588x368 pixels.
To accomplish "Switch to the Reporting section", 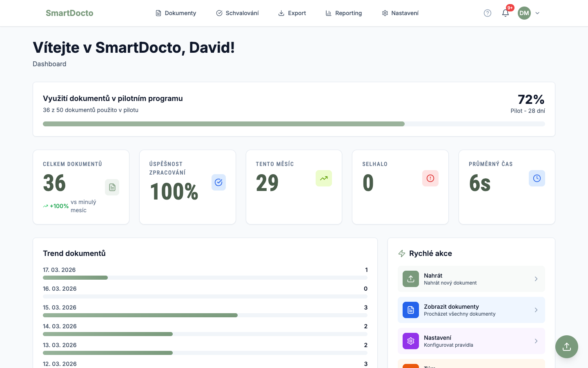I will 344,13.
